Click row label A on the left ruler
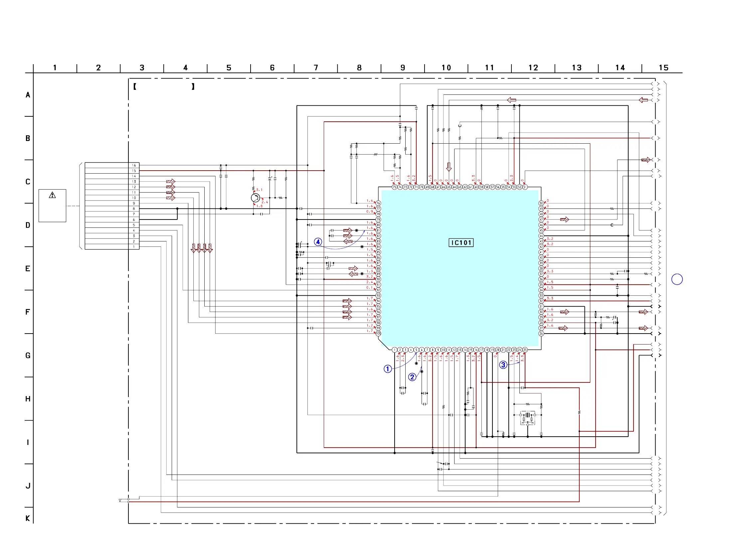Image resolution: width=745 pixels, height=560 pixels. click(x=28, y=95)
